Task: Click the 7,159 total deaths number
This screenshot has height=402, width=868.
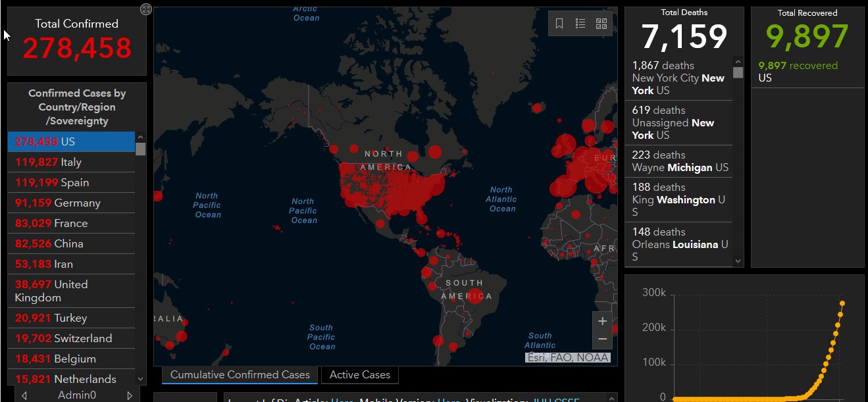Action: [684, 37]
